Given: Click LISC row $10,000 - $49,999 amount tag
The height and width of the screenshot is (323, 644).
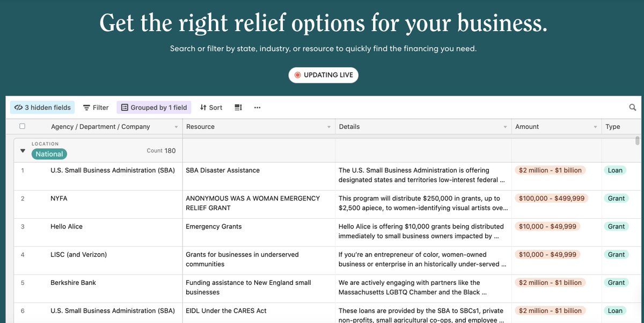Looking at the screenshot, I should click(x=547, y=254).
